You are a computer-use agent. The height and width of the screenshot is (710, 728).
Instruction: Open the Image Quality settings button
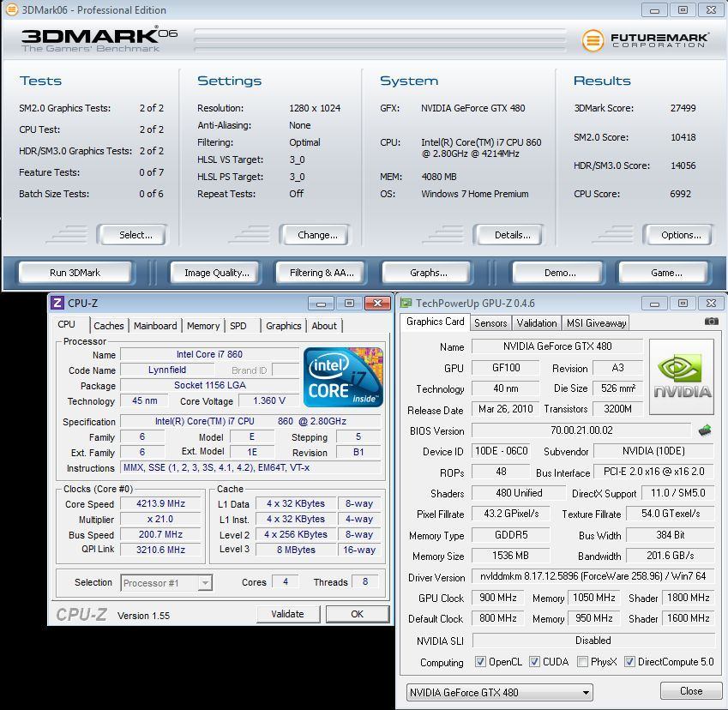[217, 273]
